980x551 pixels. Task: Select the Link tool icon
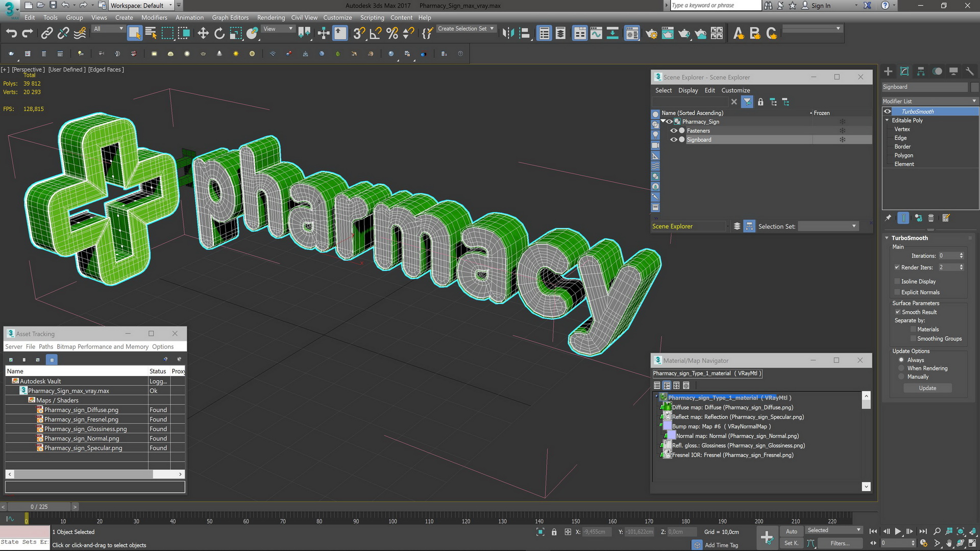[46, 34]
